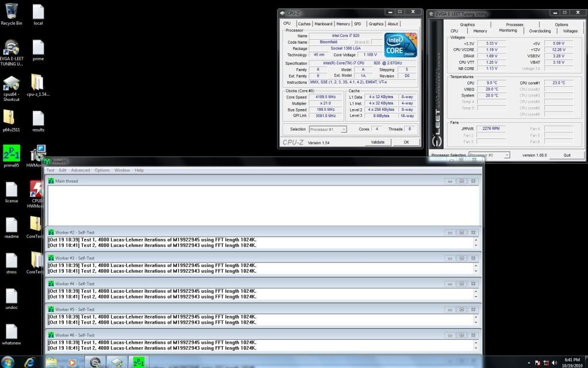Open the 'license' file on desktop
588x368 pixels.
(11, 192)
